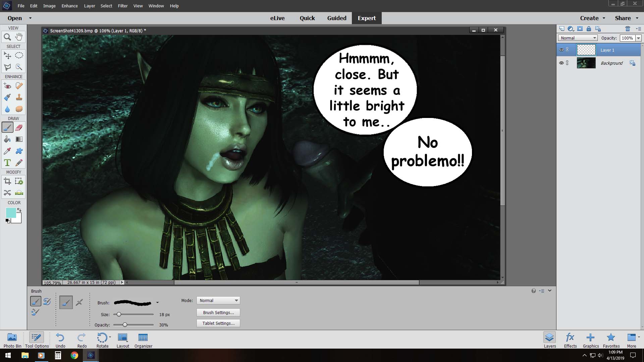Open the Organizer

[x=143, y=340]
